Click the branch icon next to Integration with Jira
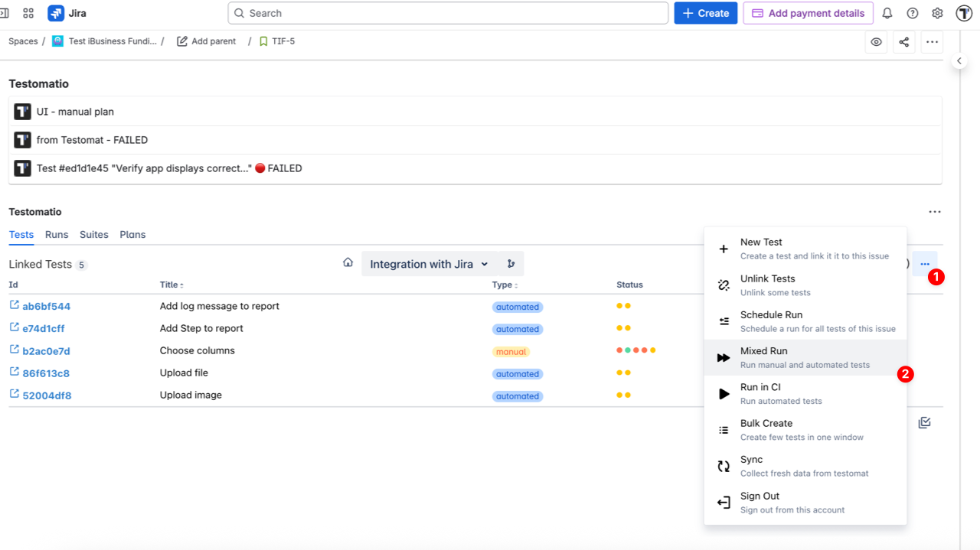 click(x=511, y=264)
